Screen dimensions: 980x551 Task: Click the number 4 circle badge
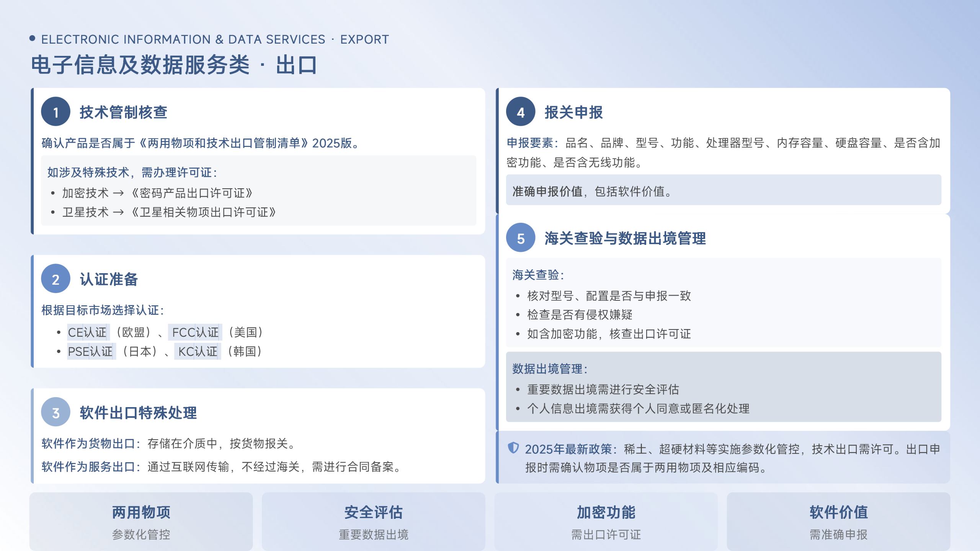coord(521,112)
